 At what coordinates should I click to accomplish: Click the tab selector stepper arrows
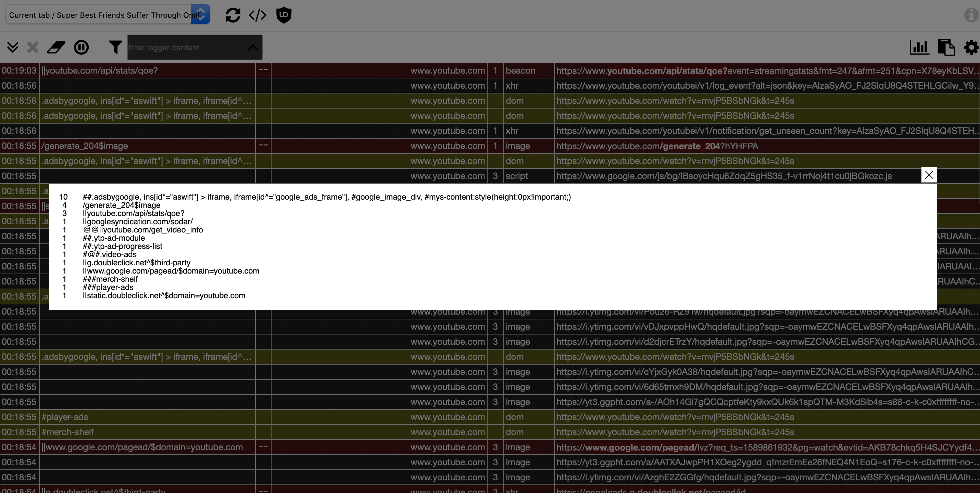(201, 14)
